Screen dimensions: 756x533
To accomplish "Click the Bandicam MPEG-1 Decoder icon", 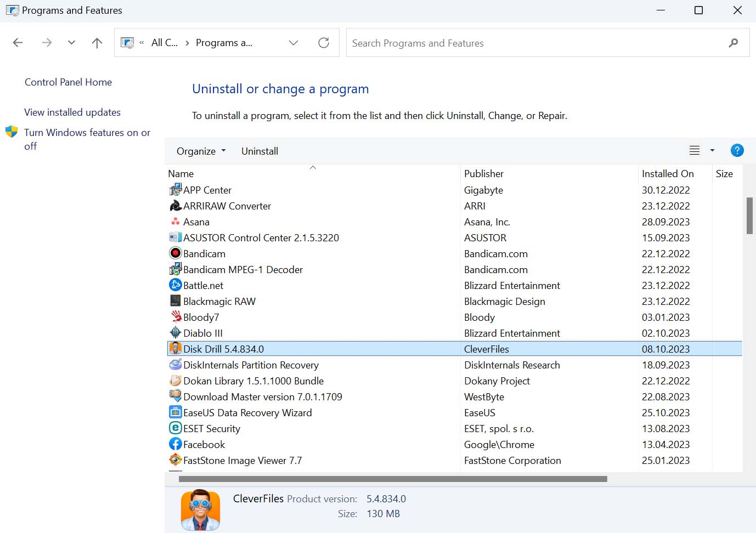I will pos(175,269).
